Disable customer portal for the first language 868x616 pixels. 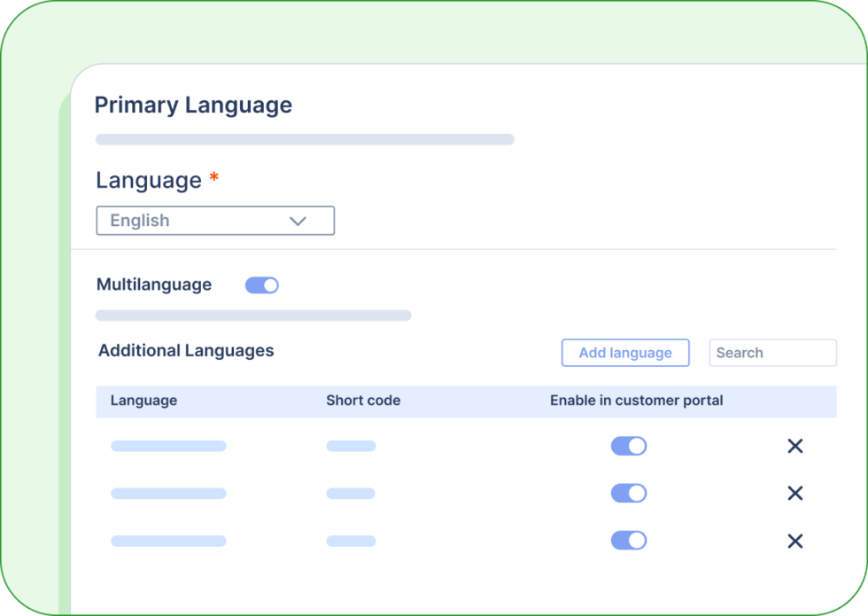[628, 446]
